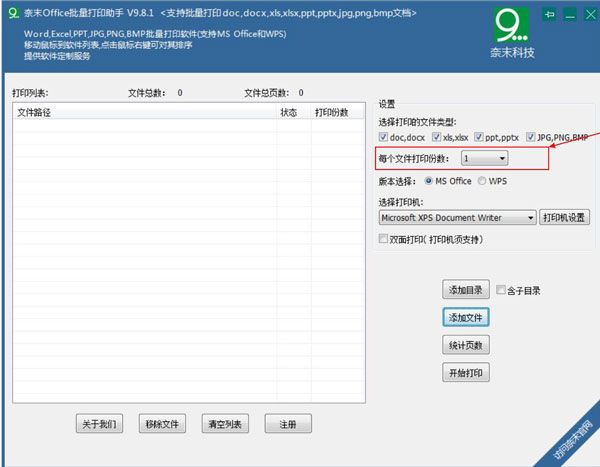Screen dimensions: 600x467
Task: Click the 添加文件 add file button
Action: point(466,317)
